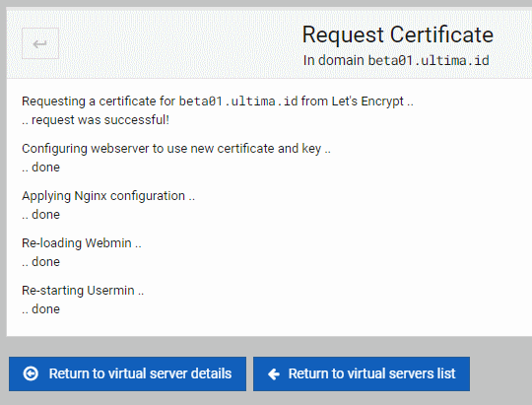This screenshot has width=532, height=405.
Task: Click the back arrow icon in header
Action: click(x=40, y=43)
